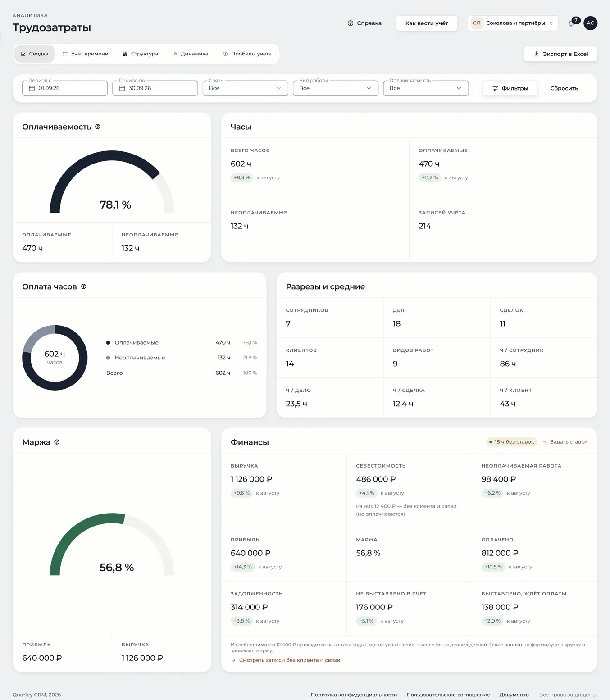Click the Ч / сотрудник value 86 ч
This screenshot has width=610, height=700.
tap(508, 364)
